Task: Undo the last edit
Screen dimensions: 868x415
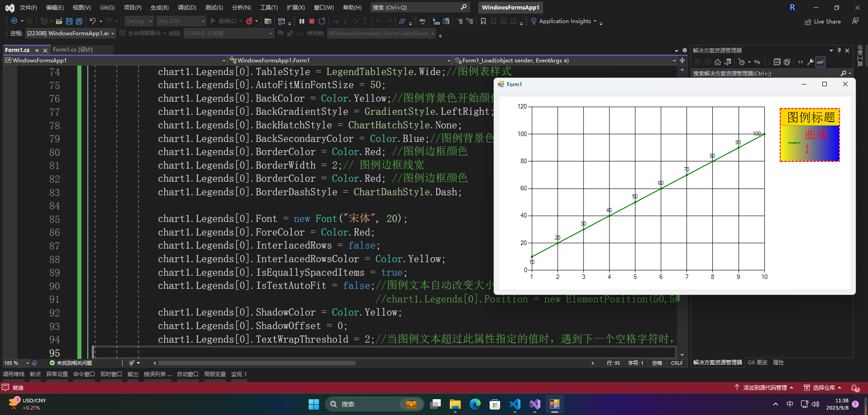Action: [92, 21]
